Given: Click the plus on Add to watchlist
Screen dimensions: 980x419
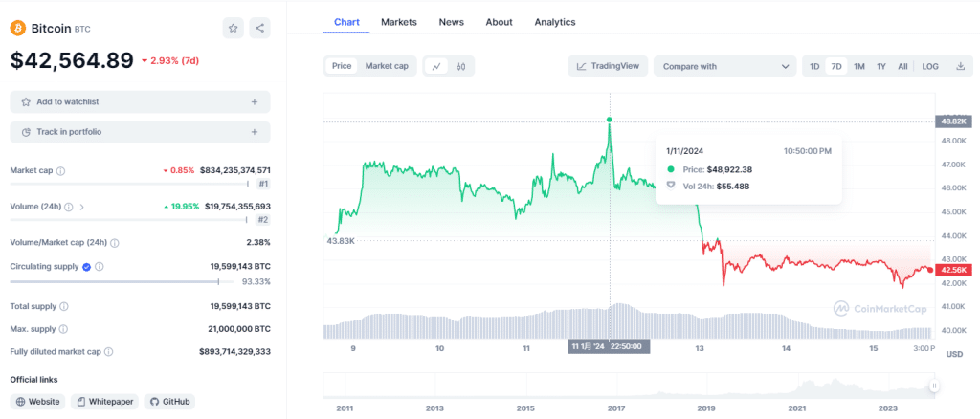Looking at the screenshot, I should tap(255, 101).
